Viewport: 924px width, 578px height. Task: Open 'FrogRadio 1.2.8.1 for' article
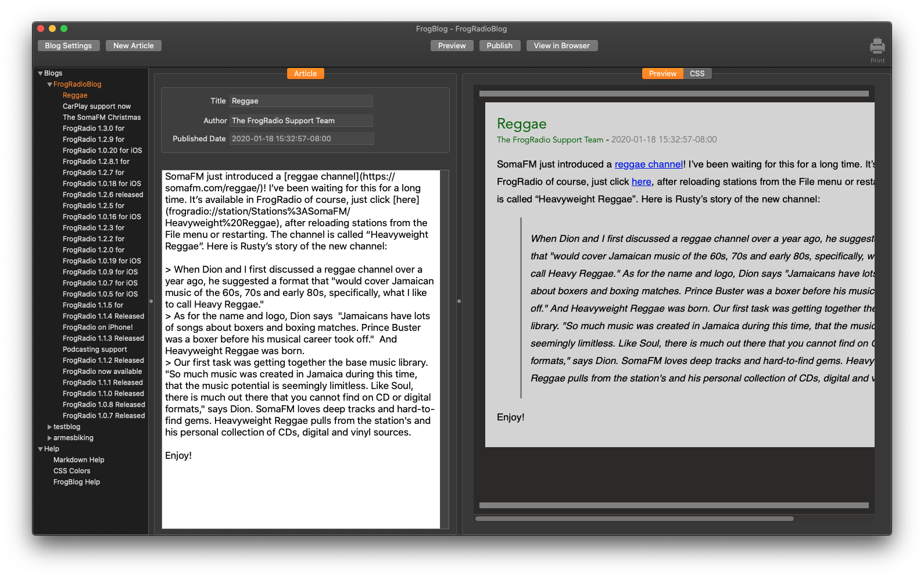[96, 162]
